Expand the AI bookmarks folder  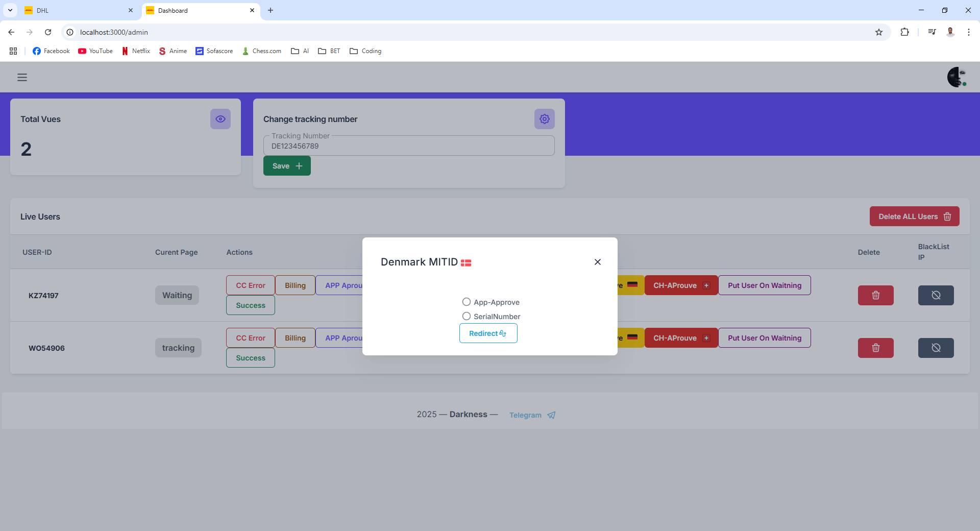tap(300, 51)
